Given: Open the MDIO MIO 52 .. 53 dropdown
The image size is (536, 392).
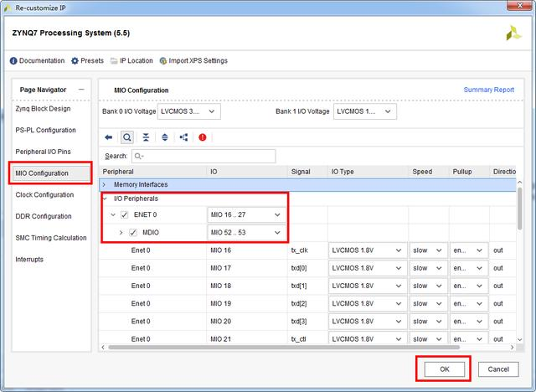Looking at the screenshot, I should point(246,232).
